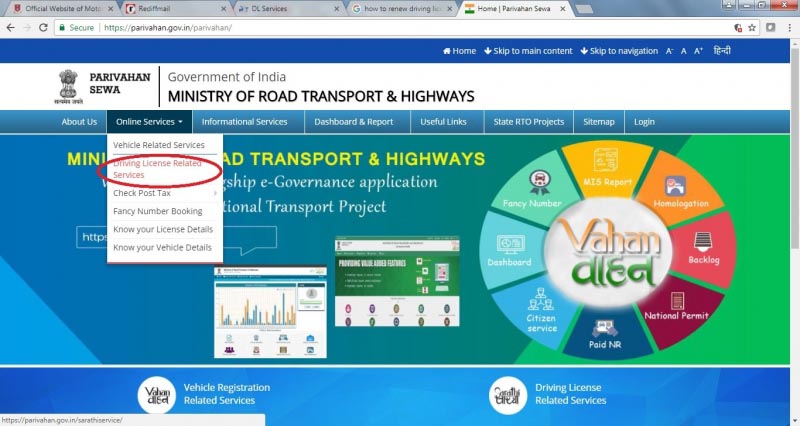The height and width of the screenshot is (426, 800).
Task: Open the Sitemap page
Action: [599, 122]
